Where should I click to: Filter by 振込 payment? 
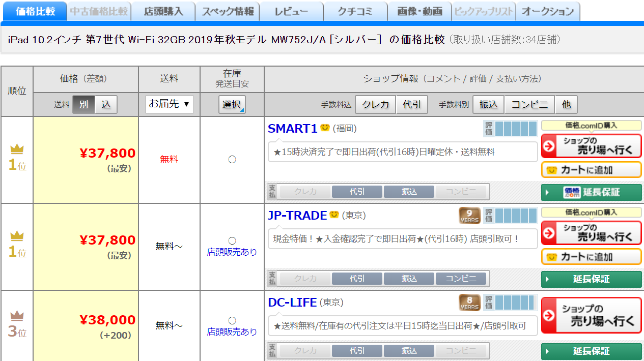[x=489, y=105]
